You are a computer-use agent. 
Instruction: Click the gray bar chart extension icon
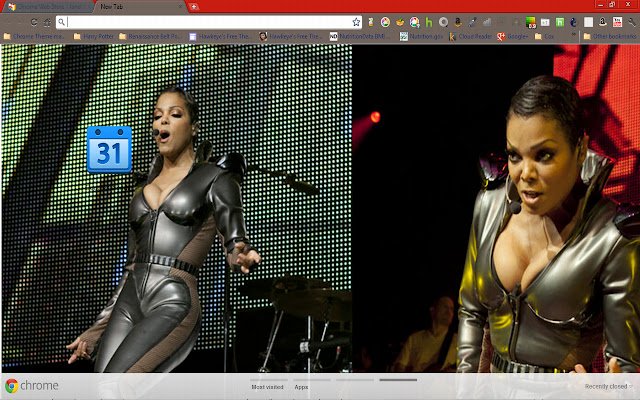pyautogui.click(x=487, y=22)
